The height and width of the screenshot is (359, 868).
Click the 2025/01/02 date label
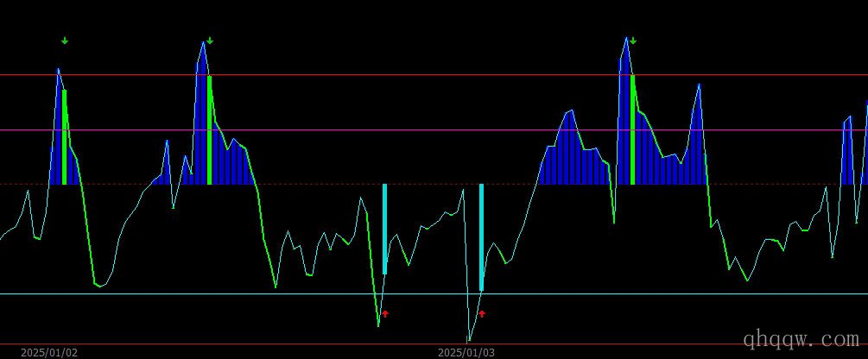[49, 353]
